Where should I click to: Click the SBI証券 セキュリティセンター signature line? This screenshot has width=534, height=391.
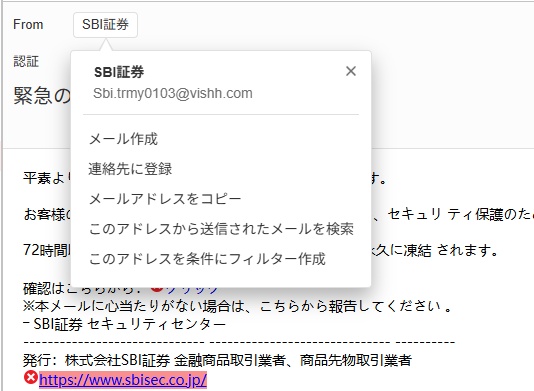point(125,324)
